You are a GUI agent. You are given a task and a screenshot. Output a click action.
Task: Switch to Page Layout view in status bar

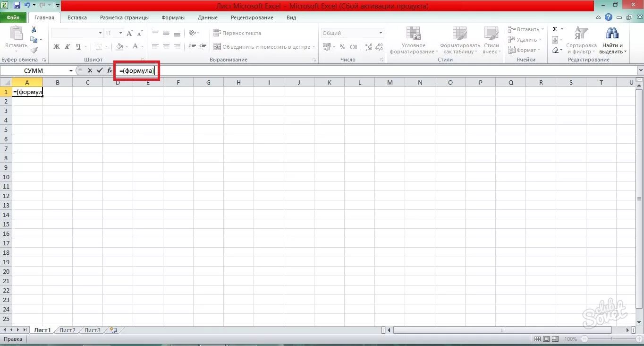coord(546,339)
